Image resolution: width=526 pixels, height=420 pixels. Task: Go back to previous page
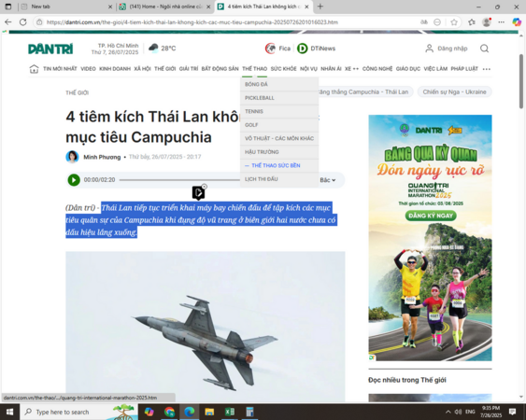tap(8, 22)
